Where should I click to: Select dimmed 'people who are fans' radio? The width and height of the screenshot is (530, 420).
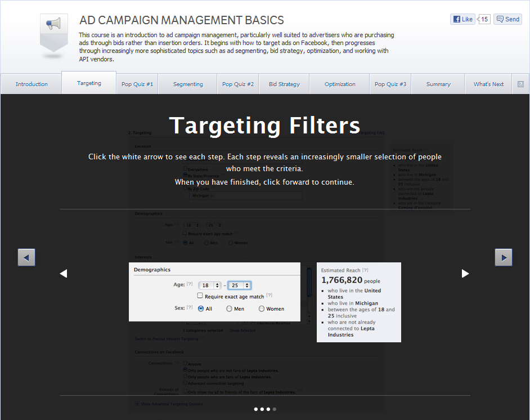[185, 376]
